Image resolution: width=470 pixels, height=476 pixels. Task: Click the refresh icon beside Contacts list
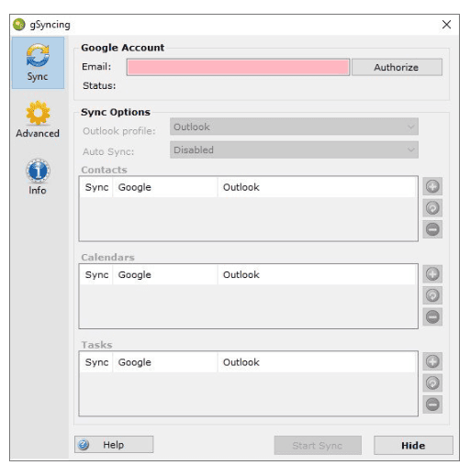[432, 208]
